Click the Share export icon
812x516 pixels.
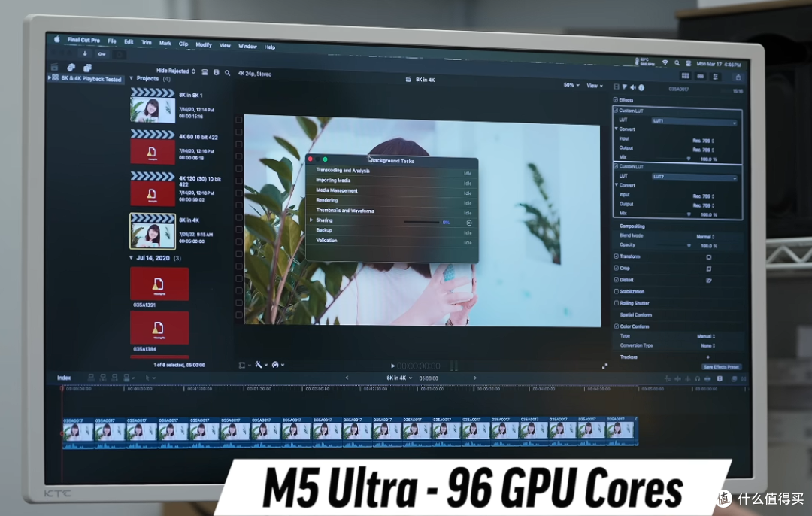(x=738, y=77)
